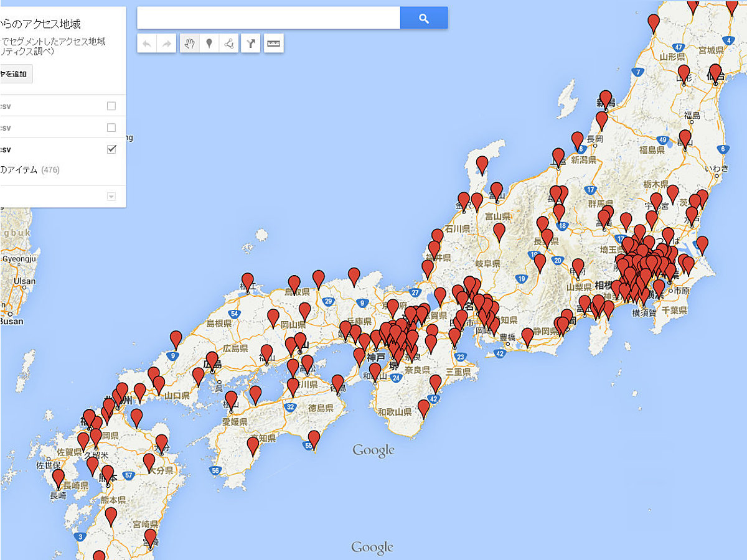
Task: Focus the map search input field
Action: (x=268, y=18)
